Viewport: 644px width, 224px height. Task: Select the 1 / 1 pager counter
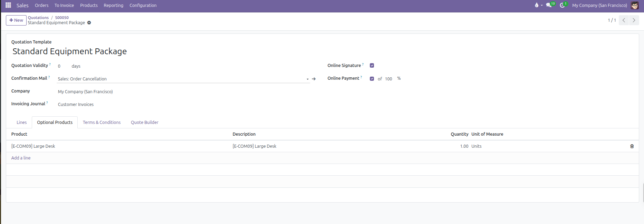pos(612,20)
